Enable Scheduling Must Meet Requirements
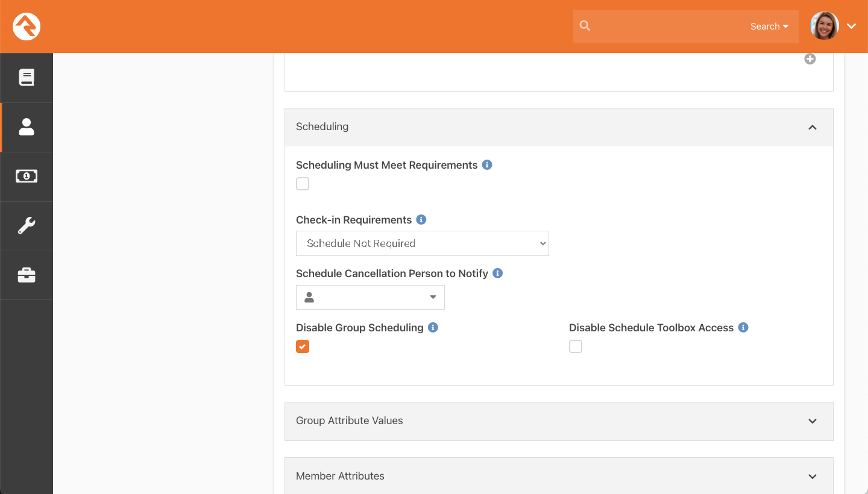Screen dimensions: 868x494 [303, 184]
